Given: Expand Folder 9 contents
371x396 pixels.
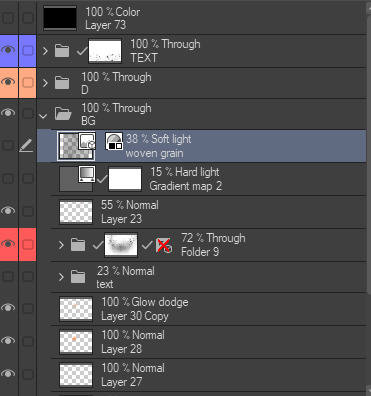Looking at the screenshot, I should (61, 246).
